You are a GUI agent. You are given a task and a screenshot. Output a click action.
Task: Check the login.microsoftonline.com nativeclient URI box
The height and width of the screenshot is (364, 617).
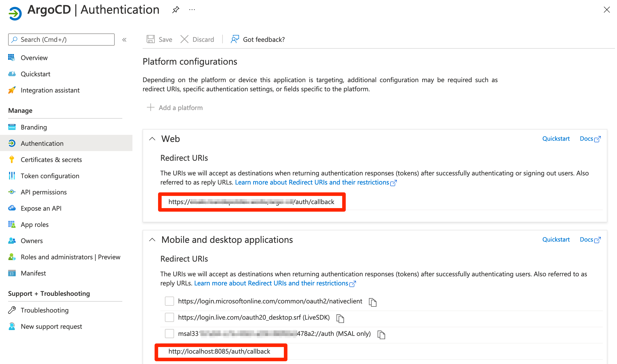pos(169,301)
